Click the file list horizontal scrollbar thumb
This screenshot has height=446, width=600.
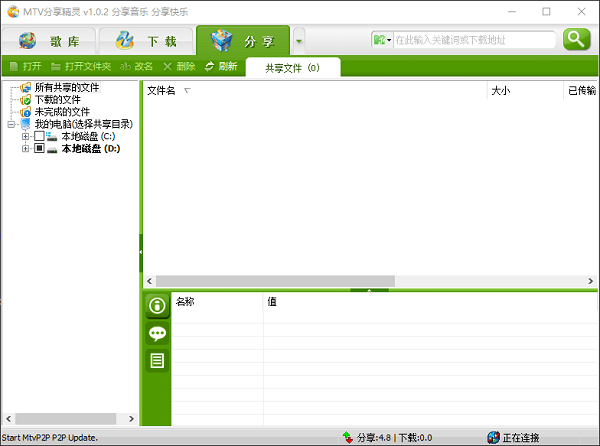tap(276, 281)
